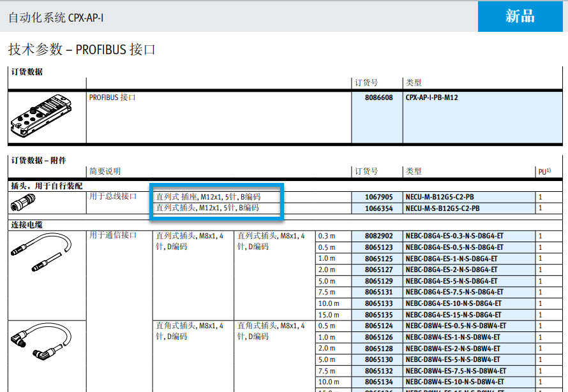Click the 简要说明 column header
The height and width of the screenshot is (392, 568).
point(105,171)
